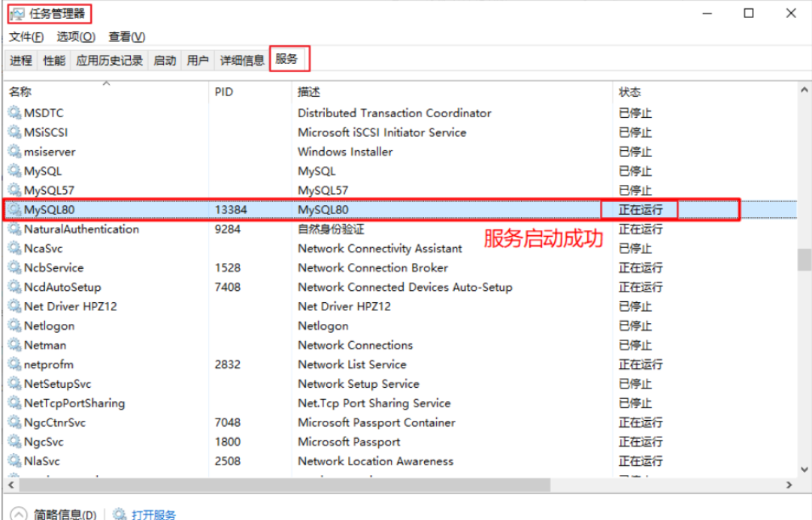Viewport: 812px width, 520px height.
Task: Click the NetSetupSvc service icon
Action: (x=14, y=383)
